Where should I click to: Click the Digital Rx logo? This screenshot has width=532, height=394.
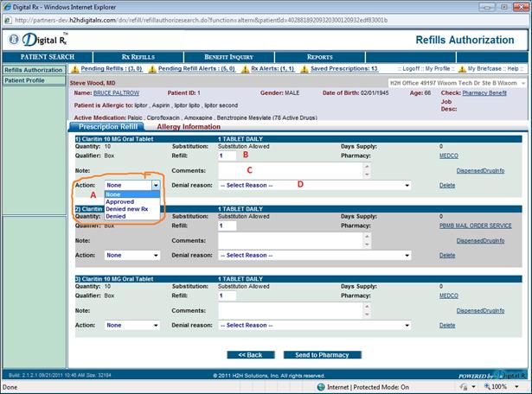coord(41,39)
